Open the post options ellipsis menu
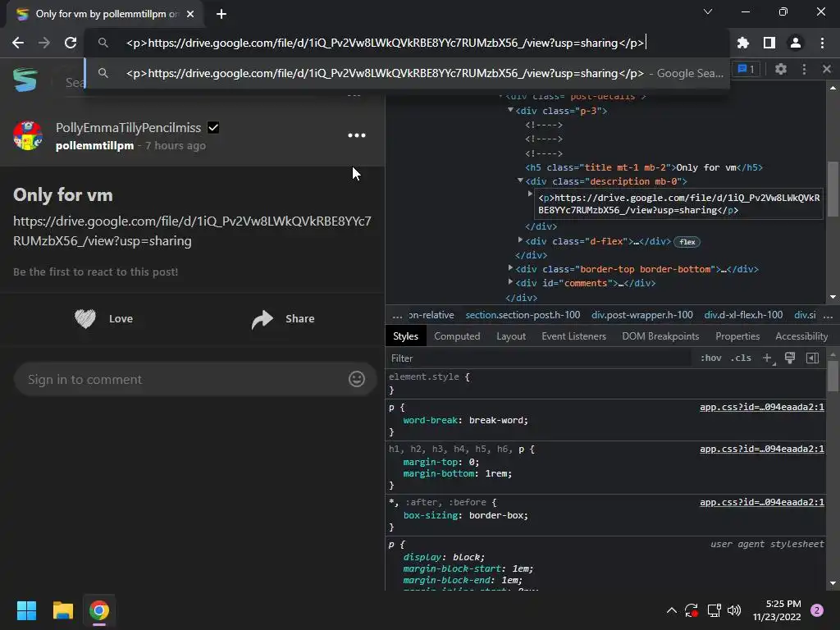 pos(357,135)
